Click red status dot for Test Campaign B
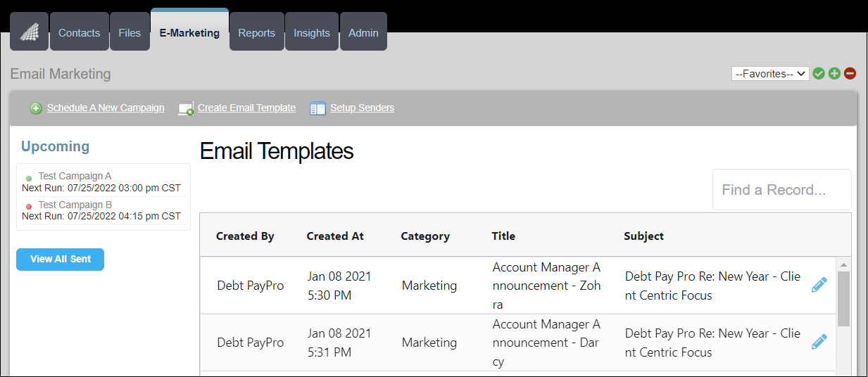Viewport: 868px width, 377px height. coord(29,207)
